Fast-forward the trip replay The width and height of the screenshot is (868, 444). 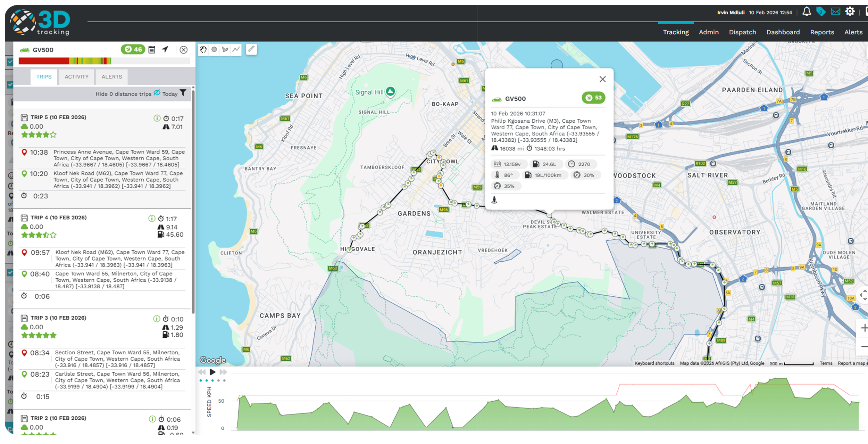tap(223, 372)
